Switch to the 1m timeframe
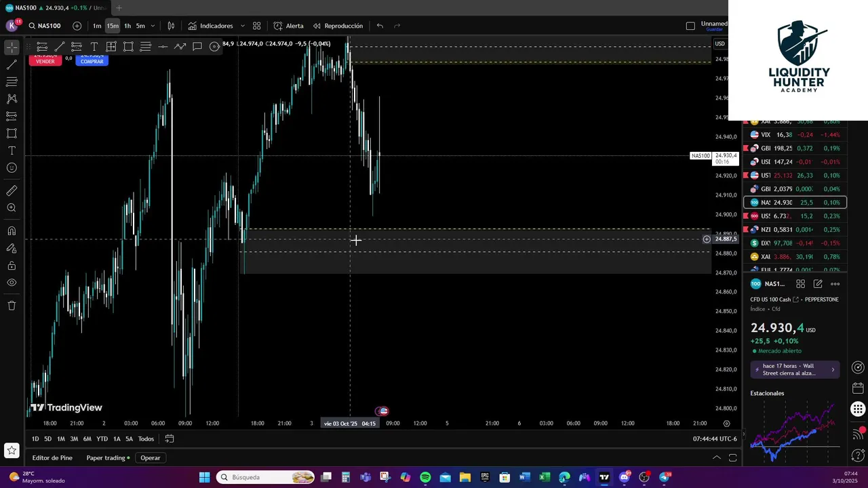The height and width of the screenshot is (488, 868). point(97,26)
